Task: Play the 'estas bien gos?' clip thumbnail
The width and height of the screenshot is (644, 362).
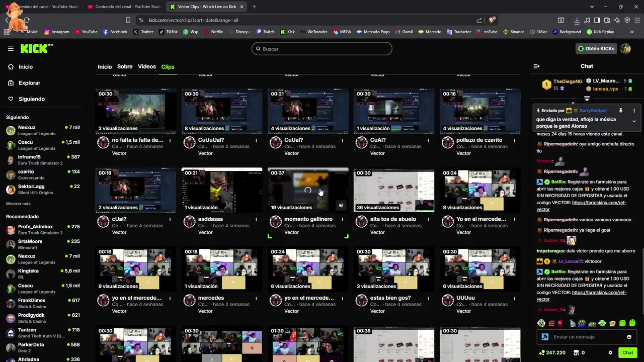Action: pyautogui.click(x=394, y=269)
